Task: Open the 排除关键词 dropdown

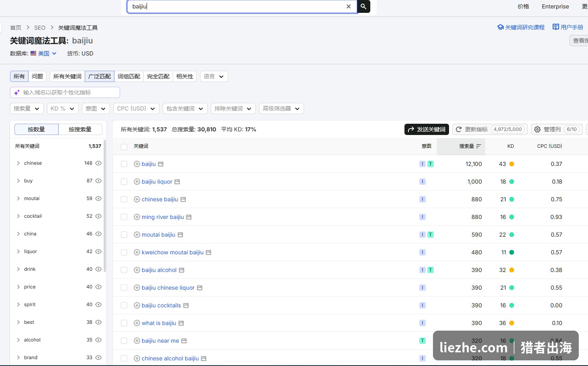Action: (x=233, y=108)
